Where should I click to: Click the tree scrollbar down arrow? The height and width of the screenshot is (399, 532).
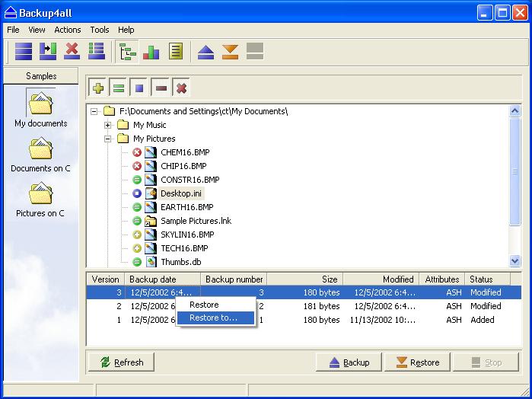pos(514,260)
